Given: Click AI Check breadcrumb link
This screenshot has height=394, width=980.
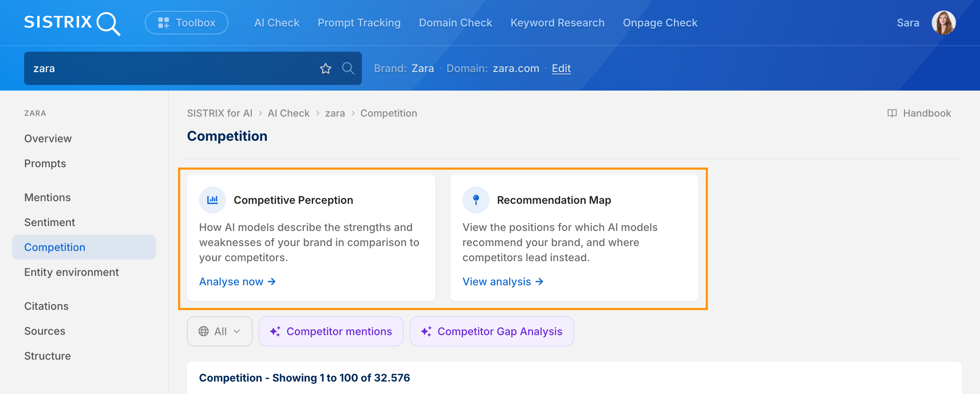Looking at the screenshot, I should pos(288,113).
